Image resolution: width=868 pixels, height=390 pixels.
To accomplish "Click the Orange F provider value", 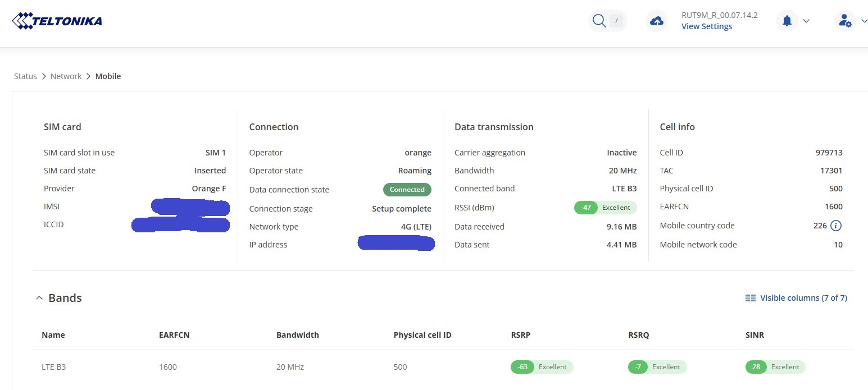I will pos(209,189).
